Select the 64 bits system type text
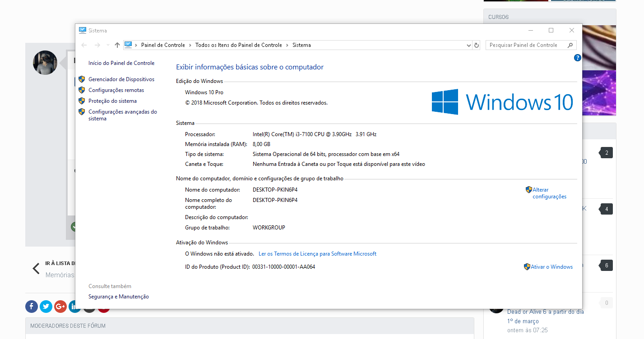The width and height of the screenshot is (644, 339). point(326,154)
